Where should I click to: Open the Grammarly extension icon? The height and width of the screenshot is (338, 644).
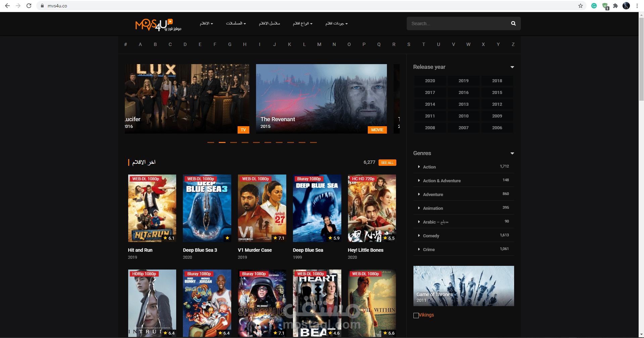594,6
